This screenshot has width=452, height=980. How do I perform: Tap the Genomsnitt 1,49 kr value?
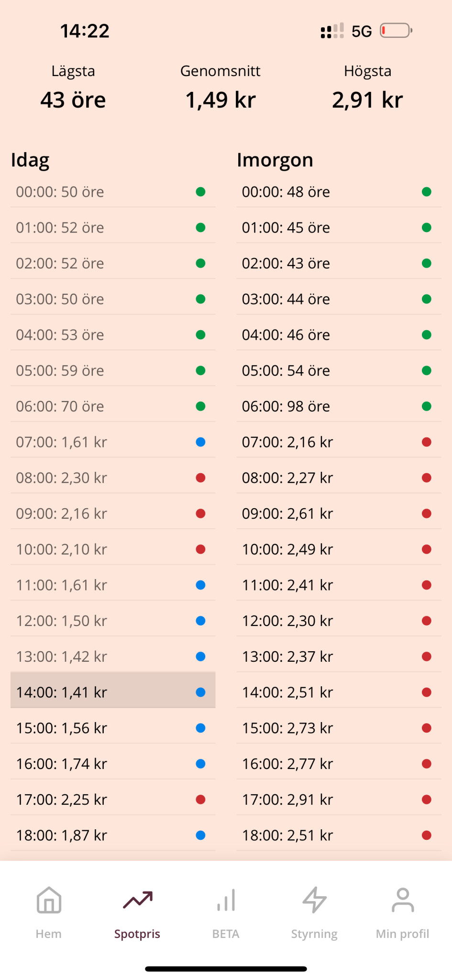point(220,100)
